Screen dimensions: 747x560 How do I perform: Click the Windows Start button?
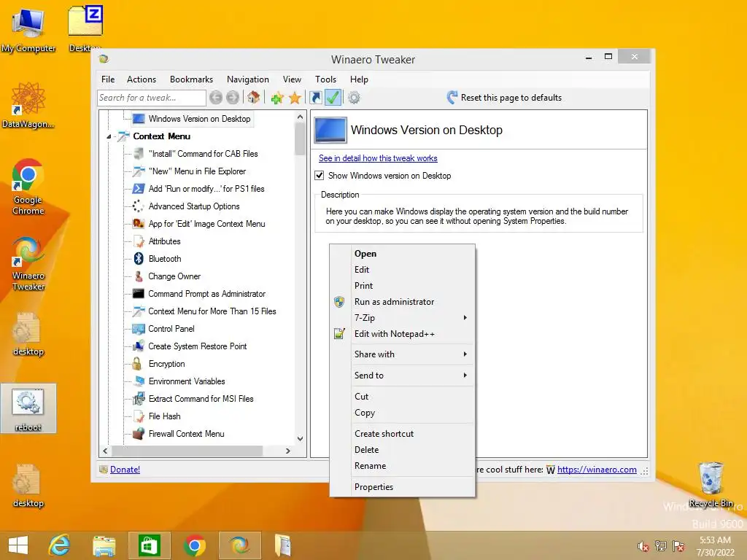tap(18, 545)
